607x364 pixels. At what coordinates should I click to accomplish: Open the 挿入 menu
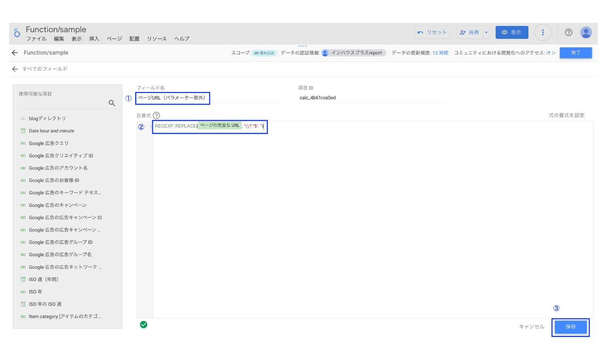pos(94,39)
